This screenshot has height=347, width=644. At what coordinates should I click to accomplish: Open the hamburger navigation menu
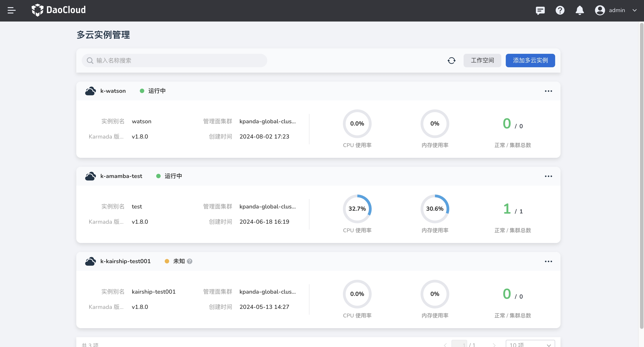(11, 10)
